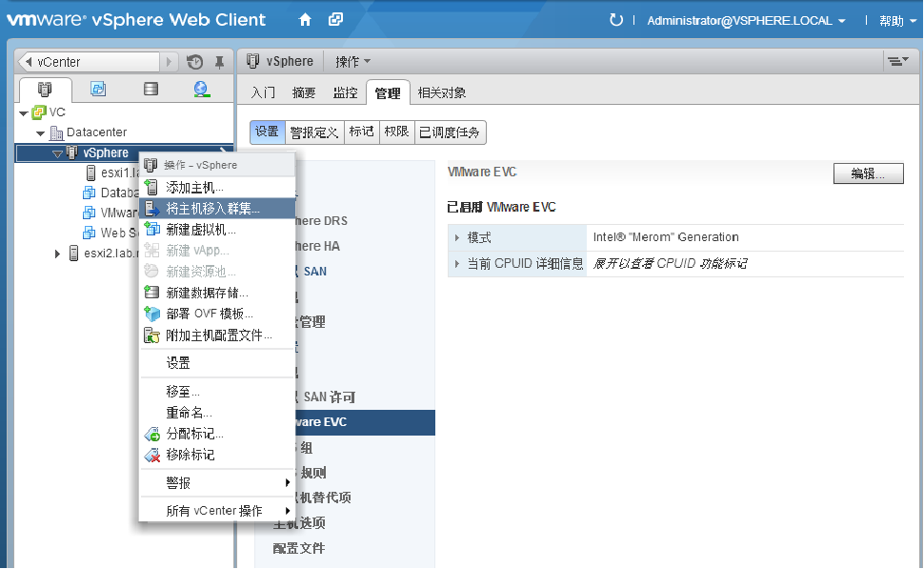Screen dimensions: 924x569
Task: Expand the esxi2.lab host node
Action: [57, 254]
